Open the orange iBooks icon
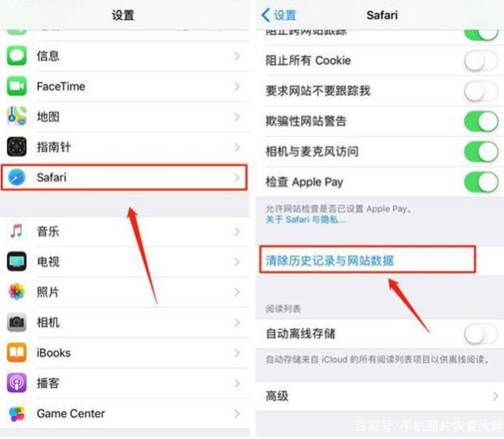Image resolution: width=504 pixels, height=439 pixels. click(16, 352)
